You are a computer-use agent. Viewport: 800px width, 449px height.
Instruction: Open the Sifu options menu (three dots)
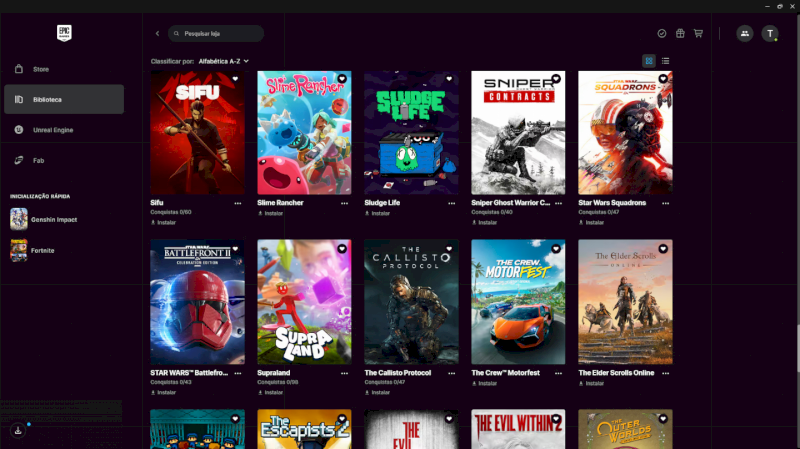tap(238, 203)
